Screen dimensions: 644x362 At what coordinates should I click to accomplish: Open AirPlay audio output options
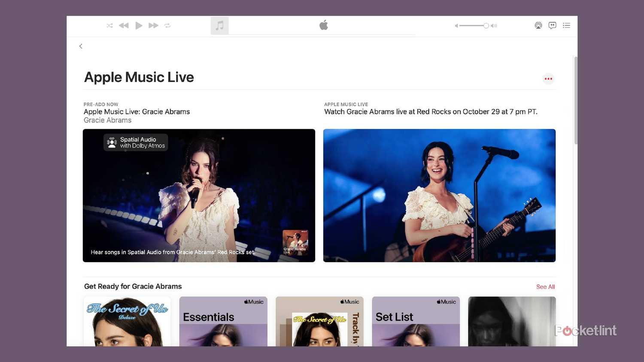(x=538, y=26)
